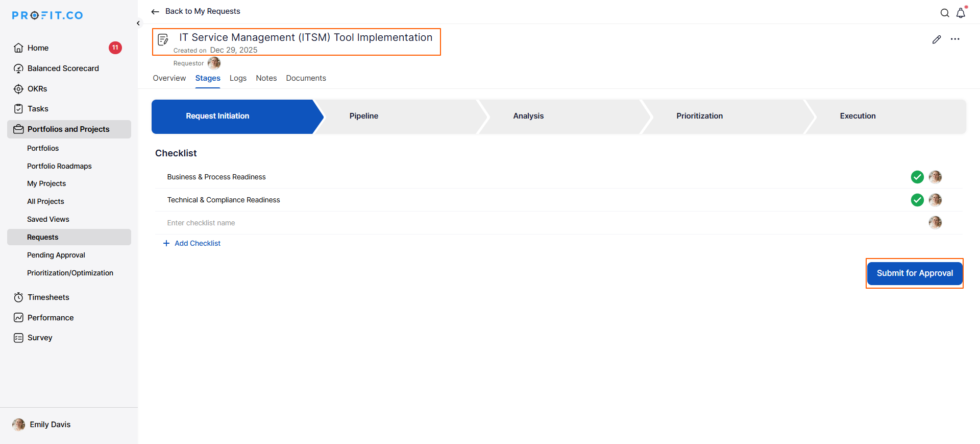Open the notifications bell
Viewport: 980px width, 444px height.
click(961, 13)
